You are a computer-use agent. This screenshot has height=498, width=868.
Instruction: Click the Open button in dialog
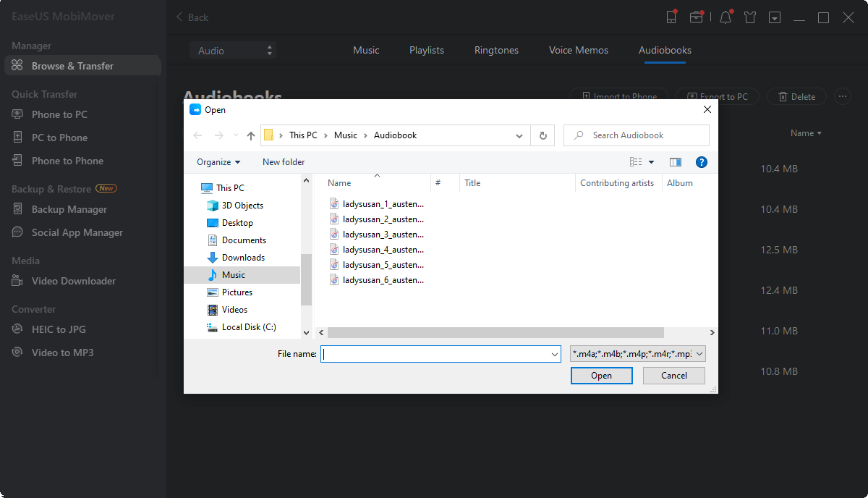click(x=601, y=376)
